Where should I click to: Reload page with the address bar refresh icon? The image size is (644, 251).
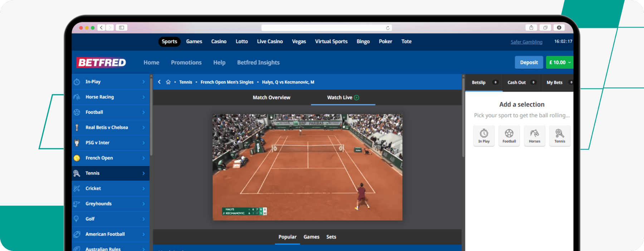pos(388,28)
